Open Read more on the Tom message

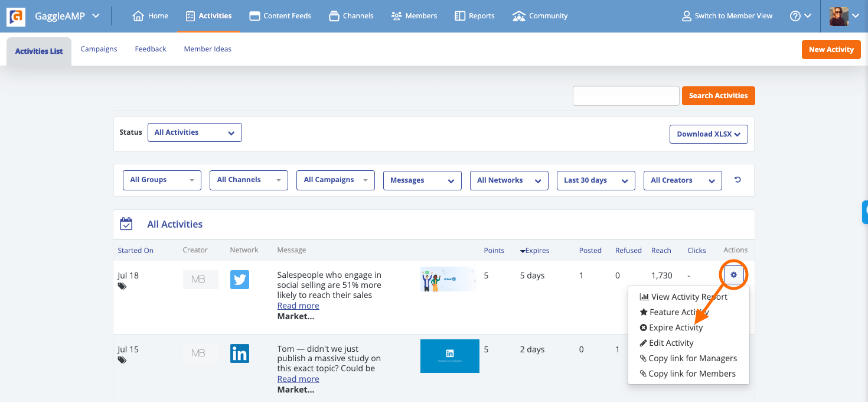pyautogui.click(x=298, y=379)
